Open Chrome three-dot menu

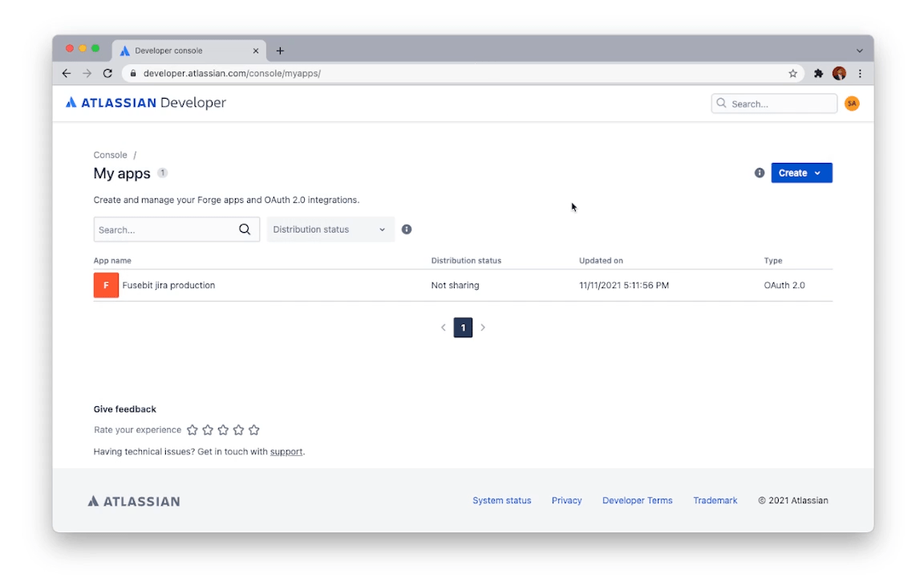(860, 73)
